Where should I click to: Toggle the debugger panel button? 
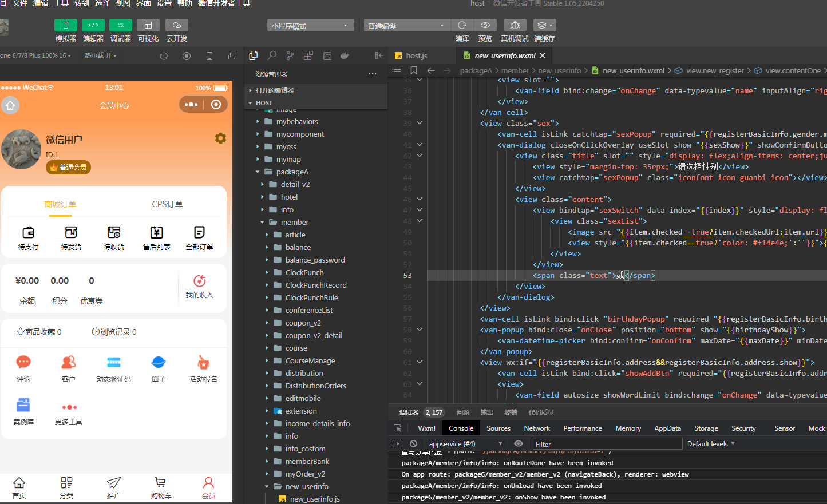[x=121, y=25]
